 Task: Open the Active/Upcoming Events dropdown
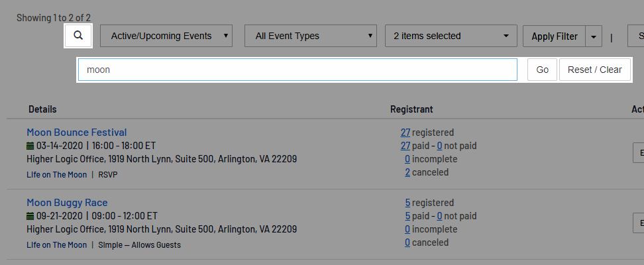pyautogui.click(x=166, y=36)
